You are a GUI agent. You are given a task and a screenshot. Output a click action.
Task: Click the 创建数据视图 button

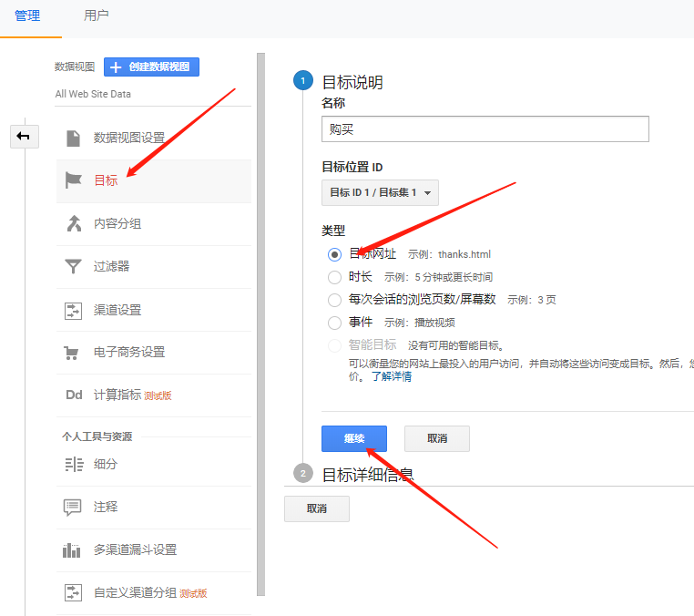(151, 67)
